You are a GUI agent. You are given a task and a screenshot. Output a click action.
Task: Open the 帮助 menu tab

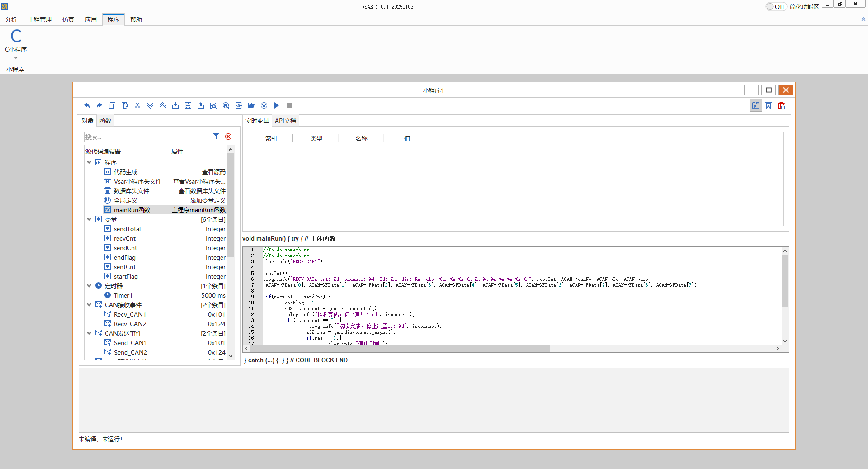[x=136, y=19]
